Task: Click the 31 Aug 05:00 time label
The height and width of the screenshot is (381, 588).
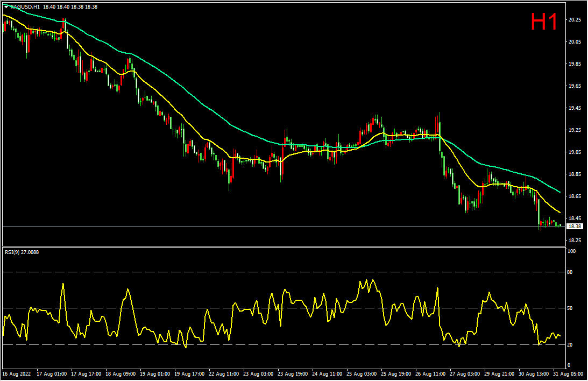Action: pyautogui.click(x=569, y=374)
